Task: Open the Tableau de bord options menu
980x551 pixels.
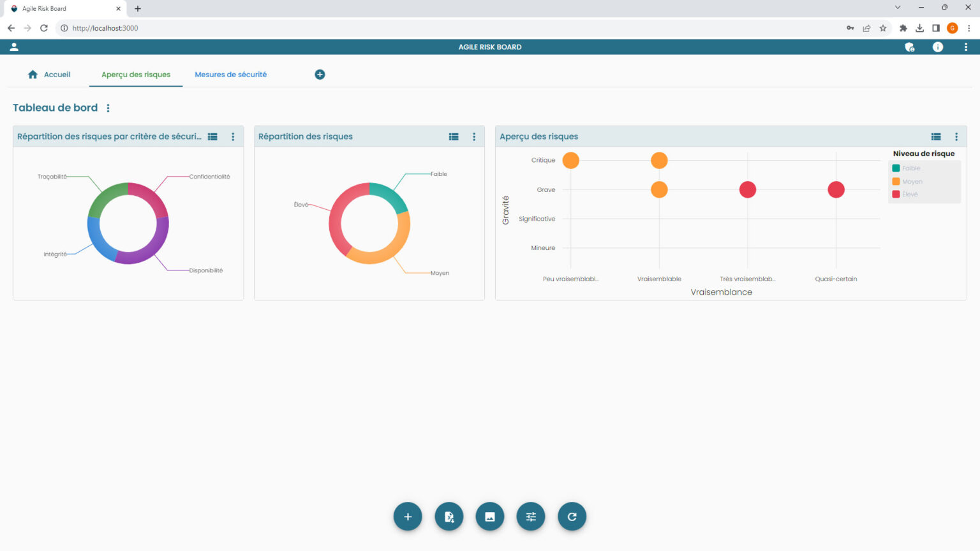Action: 107,108
